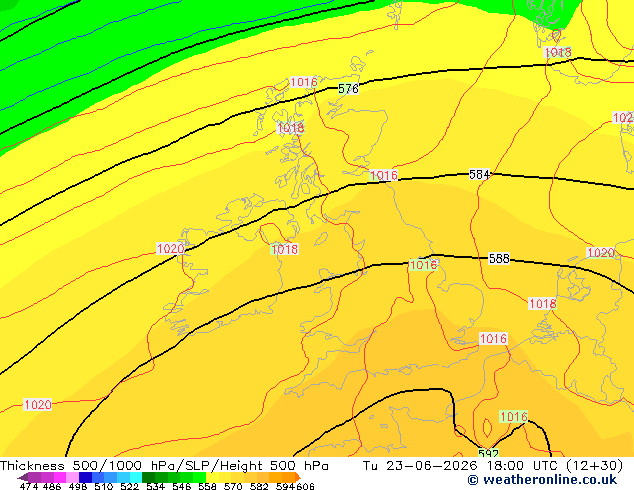
Task: Click the 570 legend value
Action: 233,486
